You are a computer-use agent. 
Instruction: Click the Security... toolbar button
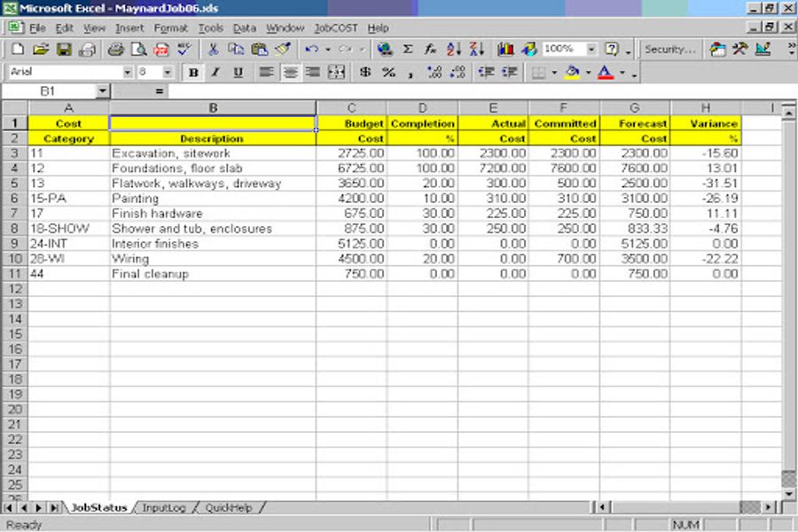click(669, 50)
